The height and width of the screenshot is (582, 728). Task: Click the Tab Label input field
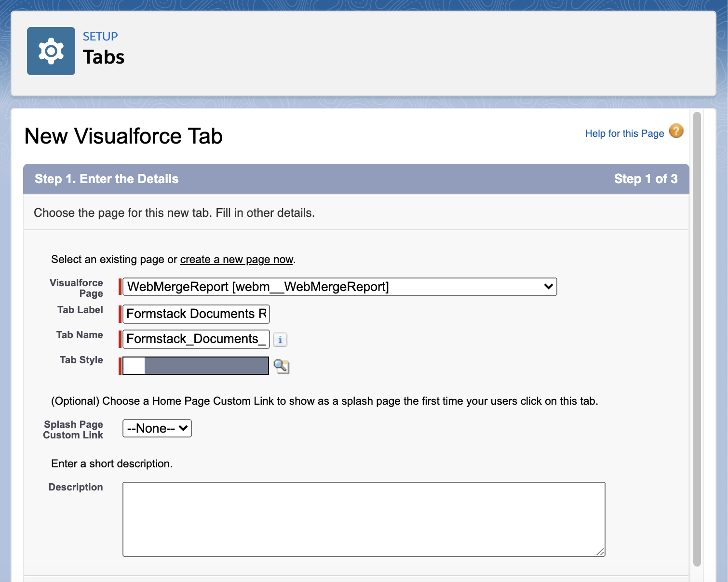[x=196, y=314]
